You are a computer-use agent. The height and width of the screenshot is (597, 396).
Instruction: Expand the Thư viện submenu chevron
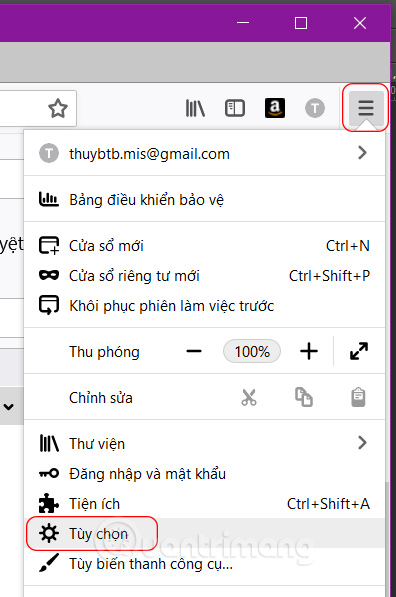(x=362, y=443)
